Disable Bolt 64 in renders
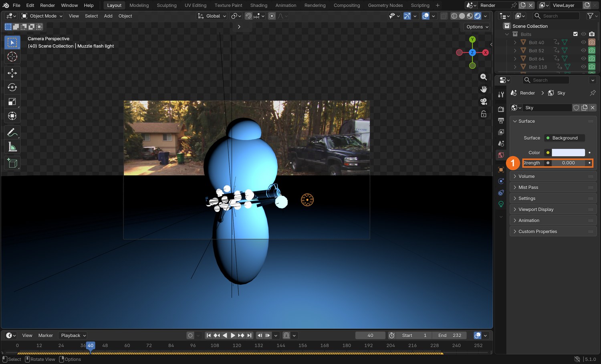The height and width of the screenshot is (364, 601). (x=592, y=59)
